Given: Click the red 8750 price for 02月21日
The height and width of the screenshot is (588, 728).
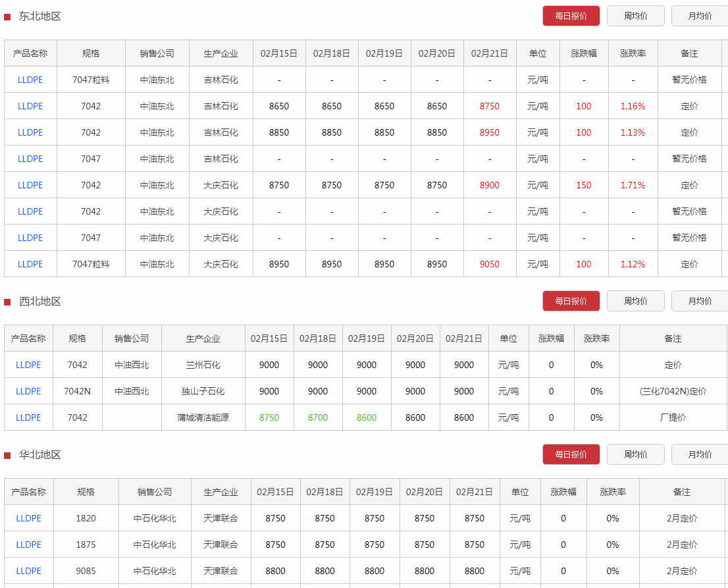Looking at the screenshot, I should [489, 107].
